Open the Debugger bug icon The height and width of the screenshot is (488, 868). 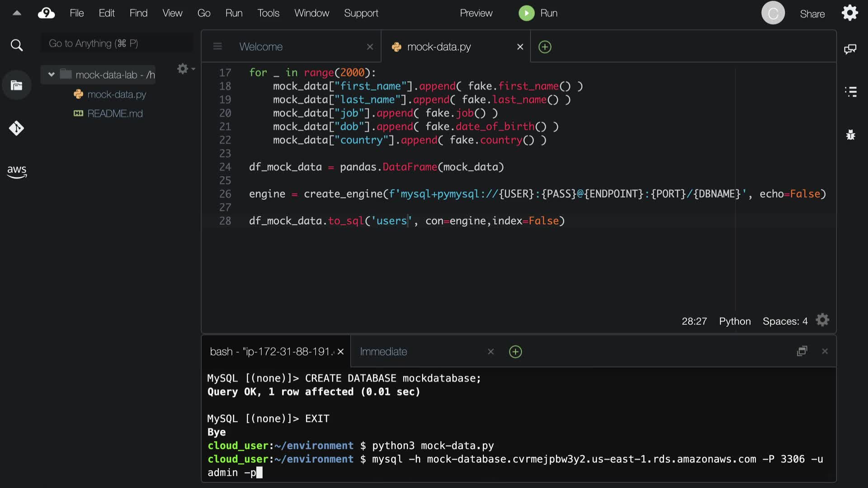pyautogui.click(x=850, y=135)
